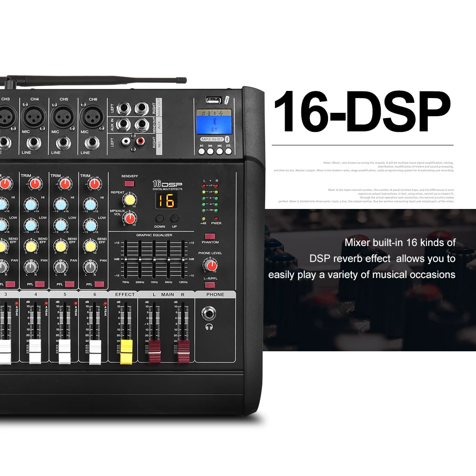
Task: Click the white REC left RCA jack
Action: pyautogui.click(x=126, y=141)
